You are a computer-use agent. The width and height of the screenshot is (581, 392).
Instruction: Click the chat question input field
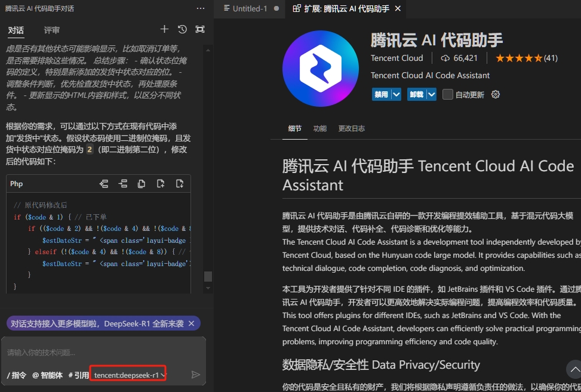tap(103, 353)
